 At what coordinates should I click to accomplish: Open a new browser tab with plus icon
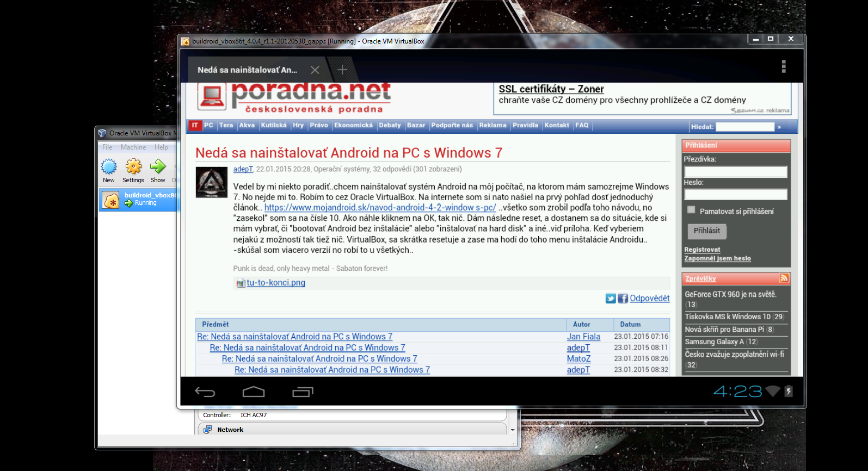click(x=342, y=70)
